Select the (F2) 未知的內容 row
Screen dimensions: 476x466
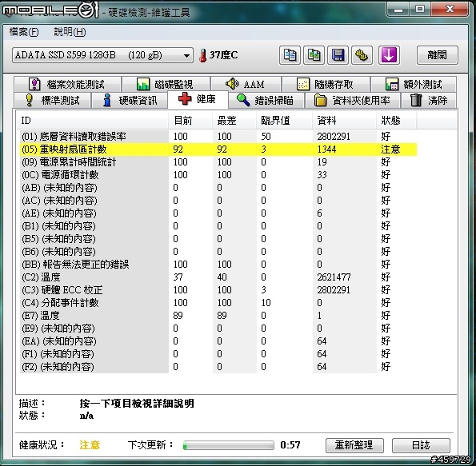click(218, 367)
